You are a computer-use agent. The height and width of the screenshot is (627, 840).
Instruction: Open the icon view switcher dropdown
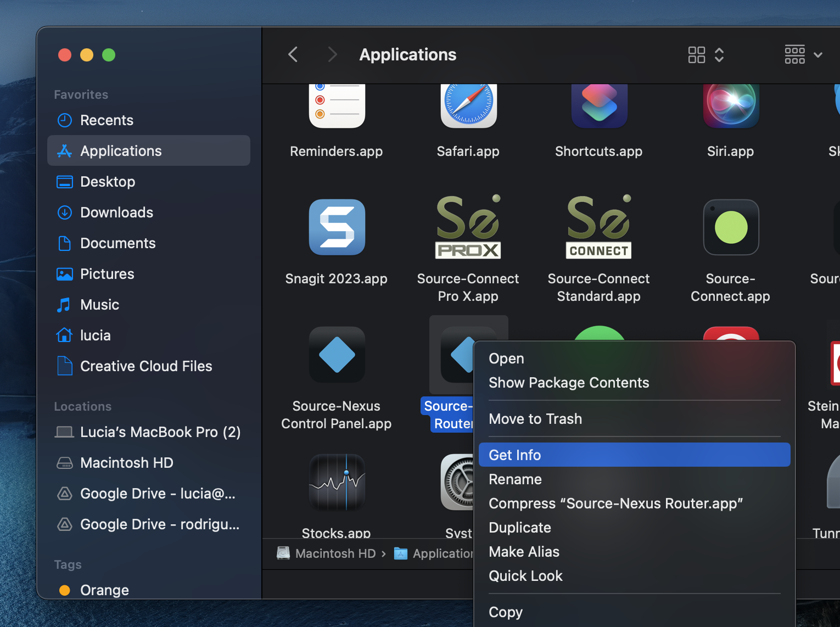click(x=706, y=55)
